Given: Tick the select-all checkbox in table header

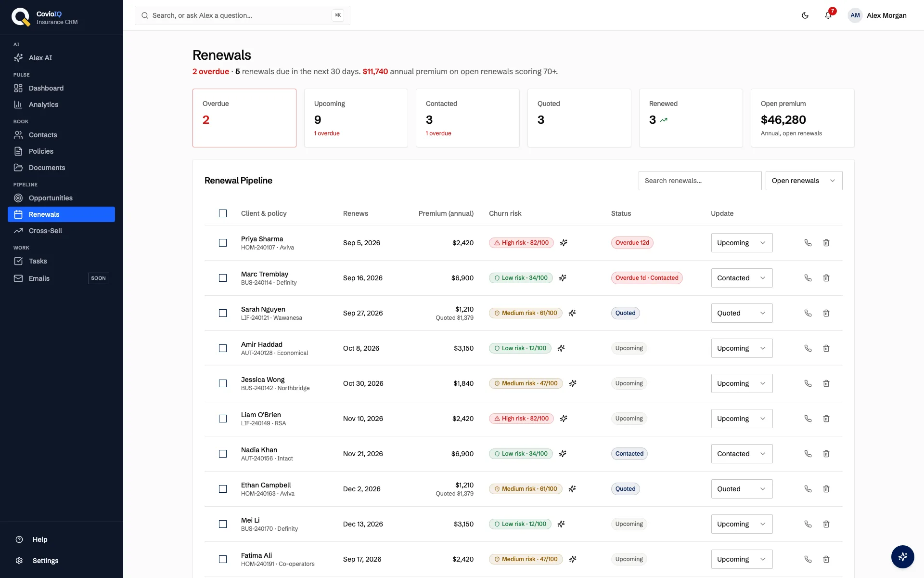Looking at the screenshot, I should pos(223,213).
